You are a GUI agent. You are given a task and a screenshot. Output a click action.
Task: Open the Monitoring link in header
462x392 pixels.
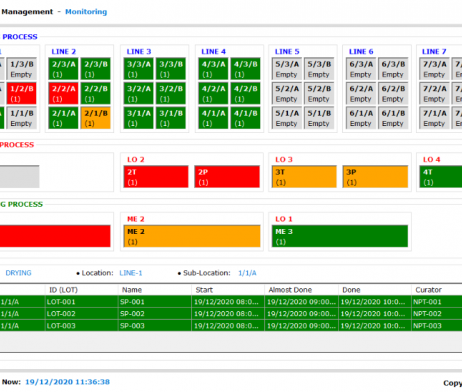coord(86,12)
